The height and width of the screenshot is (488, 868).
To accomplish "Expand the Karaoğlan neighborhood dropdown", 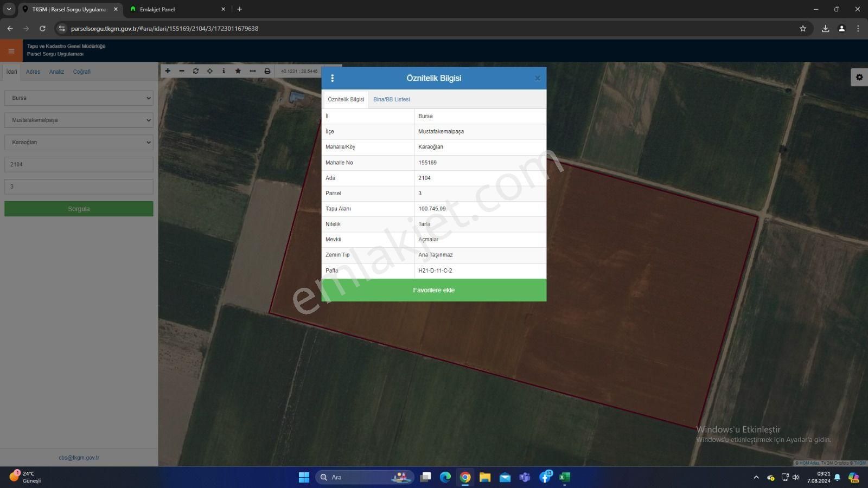I will point(79,142).
